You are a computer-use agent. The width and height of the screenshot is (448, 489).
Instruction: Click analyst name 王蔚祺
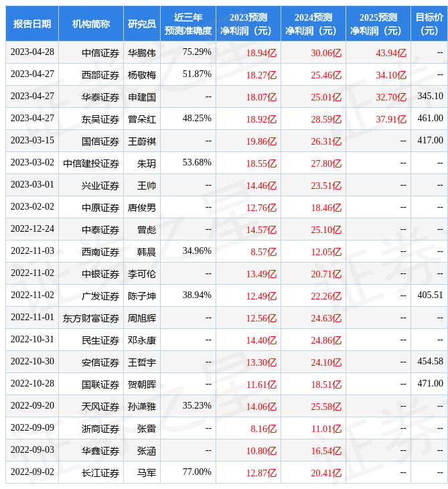click(x=141, y=141)
